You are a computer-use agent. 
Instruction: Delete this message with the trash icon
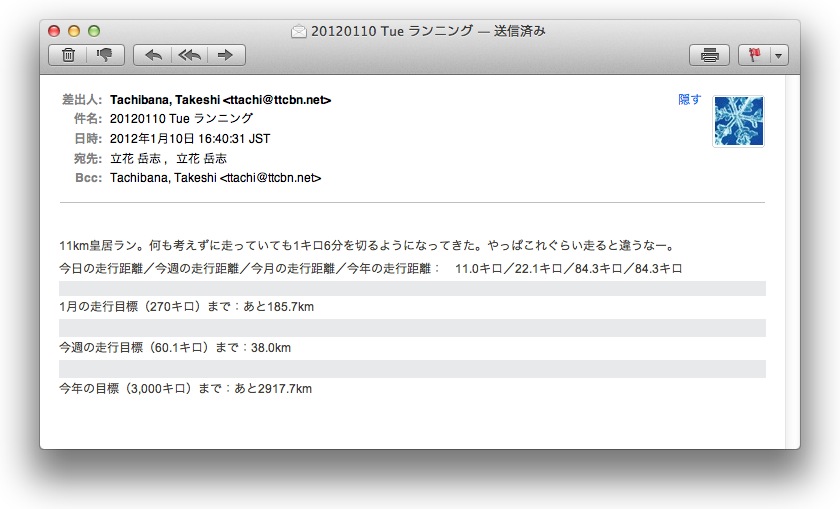tap(68, 55)
